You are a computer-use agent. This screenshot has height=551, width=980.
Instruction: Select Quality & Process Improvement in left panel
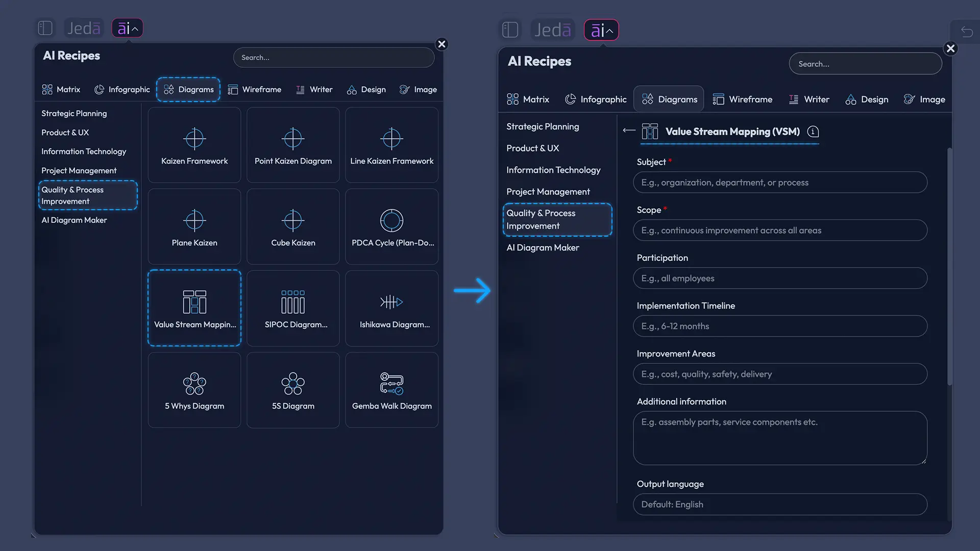(x=88, y=195)
